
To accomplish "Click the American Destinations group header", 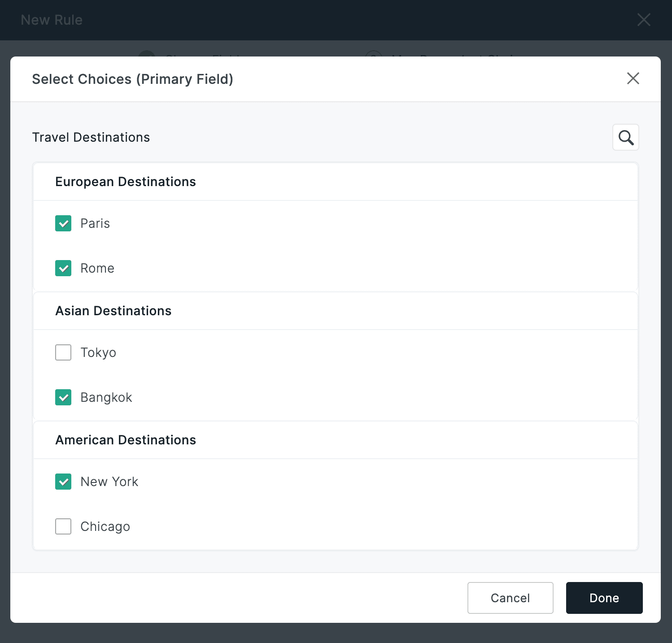I will (126, 440).
